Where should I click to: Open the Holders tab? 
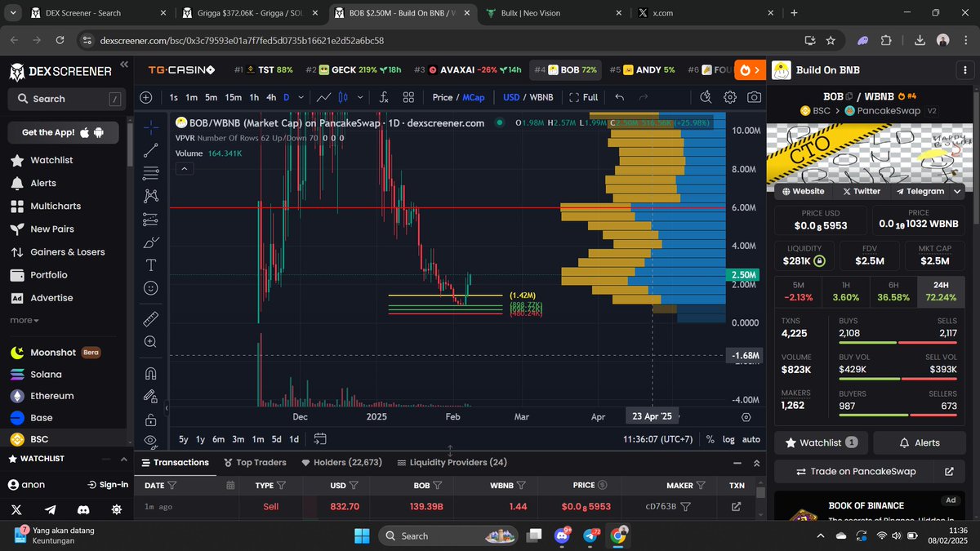pos(341,462)
